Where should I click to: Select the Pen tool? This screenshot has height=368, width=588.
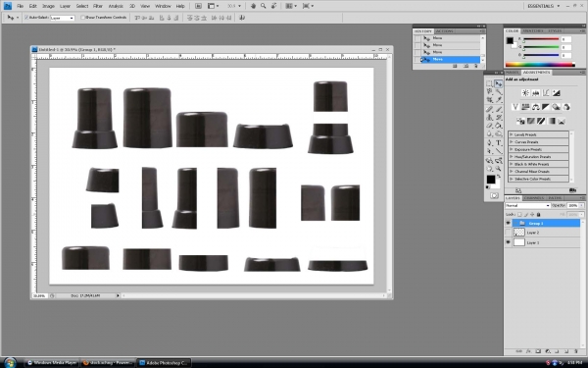490,142
